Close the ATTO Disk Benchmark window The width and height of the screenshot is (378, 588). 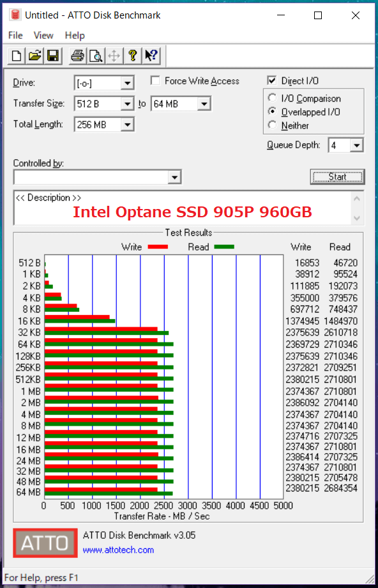[356, 15]
